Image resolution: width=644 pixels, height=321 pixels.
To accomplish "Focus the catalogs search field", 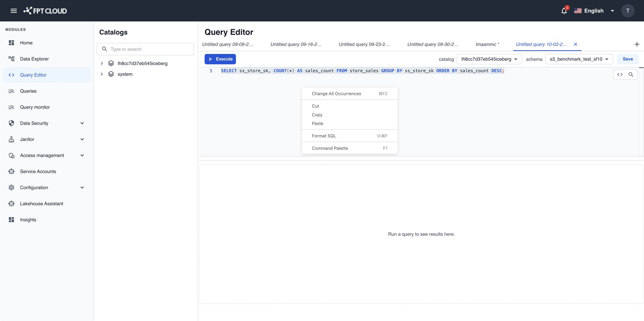I will (x=145, y=49).
